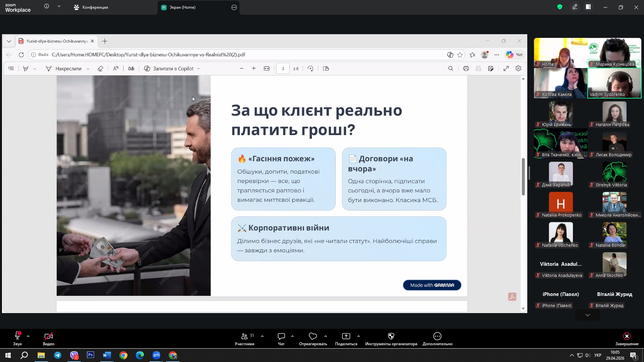Image resolution: width=644 pixels, height=362 pixels.
Task: Click the Share screen icon (Поделиться)
Action: point(346,336)
